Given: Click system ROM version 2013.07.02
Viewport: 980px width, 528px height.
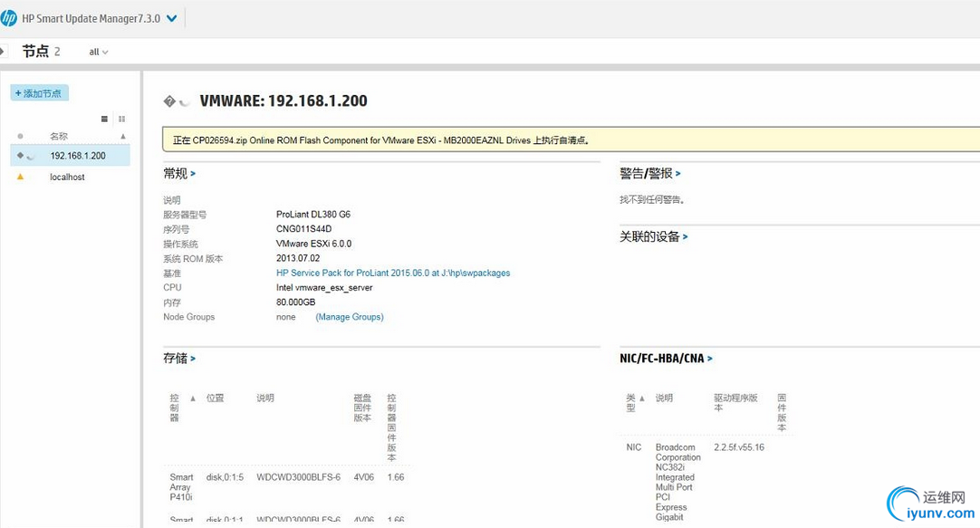Looking at the screenshot, I should 298,258.
